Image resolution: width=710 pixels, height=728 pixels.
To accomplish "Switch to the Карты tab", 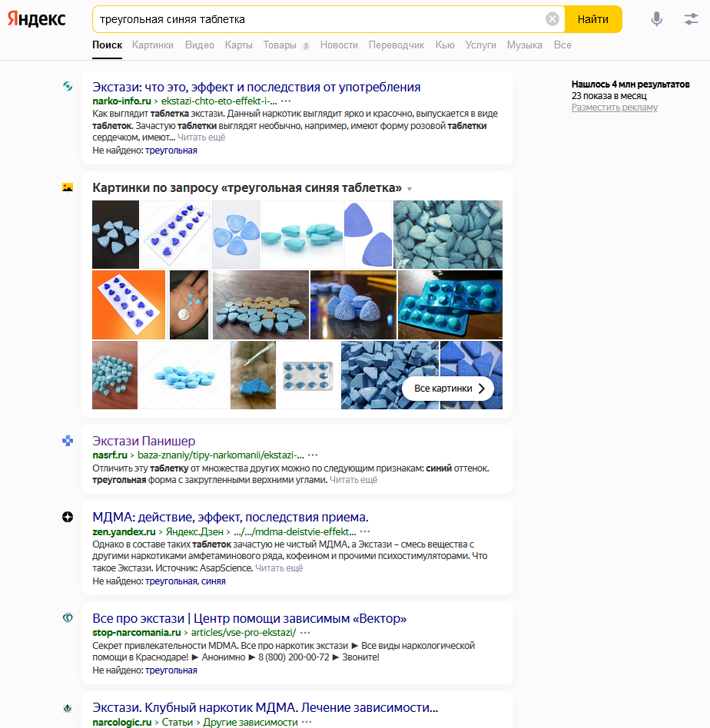I will [x=238, y=45].
